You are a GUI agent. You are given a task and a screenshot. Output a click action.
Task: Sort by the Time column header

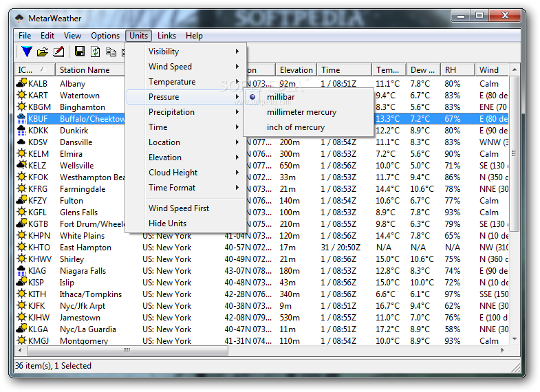click(x=345, y=70)
